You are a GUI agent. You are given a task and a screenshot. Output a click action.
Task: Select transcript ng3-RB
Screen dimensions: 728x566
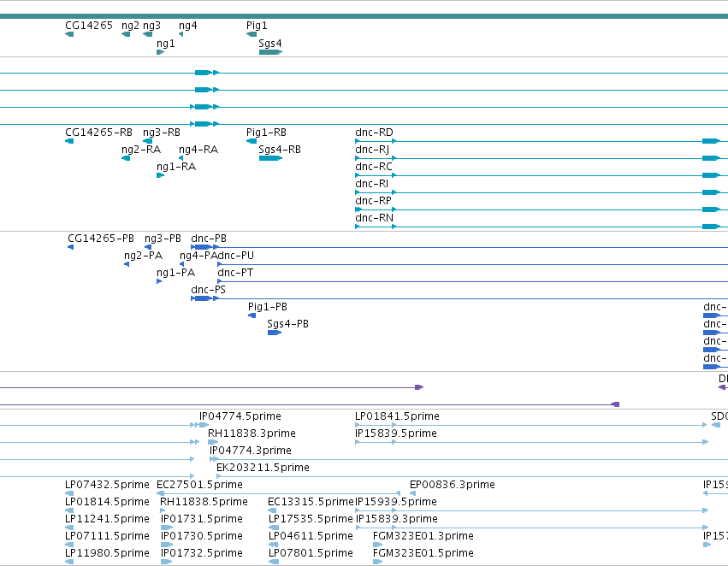click(162, 133)
